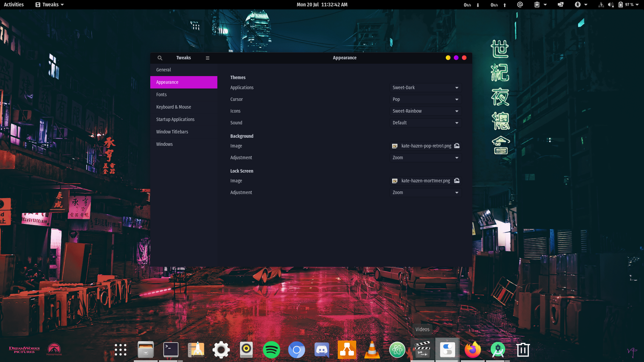Viewport: 644px width, 362px height.
Task: Open VLC media player in dock
Action: [x=372, y=350]
